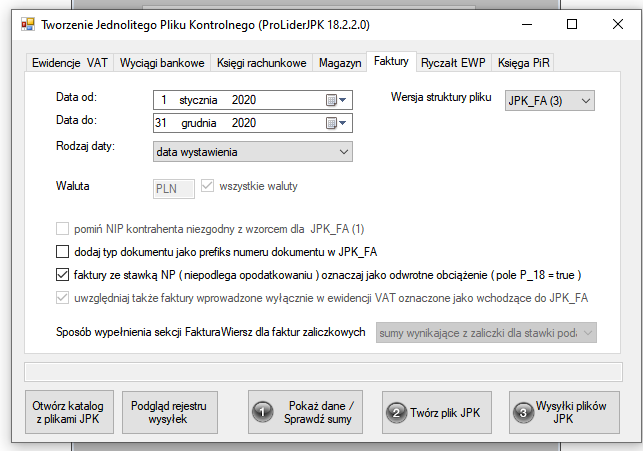Click the Data do label
This screenshot has height=451, width=643.
pos(76,120)
